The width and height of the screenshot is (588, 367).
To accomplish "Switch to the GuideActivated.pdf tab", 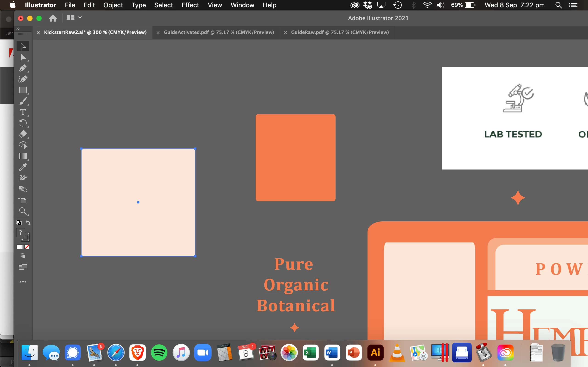I will click(219, 32).
